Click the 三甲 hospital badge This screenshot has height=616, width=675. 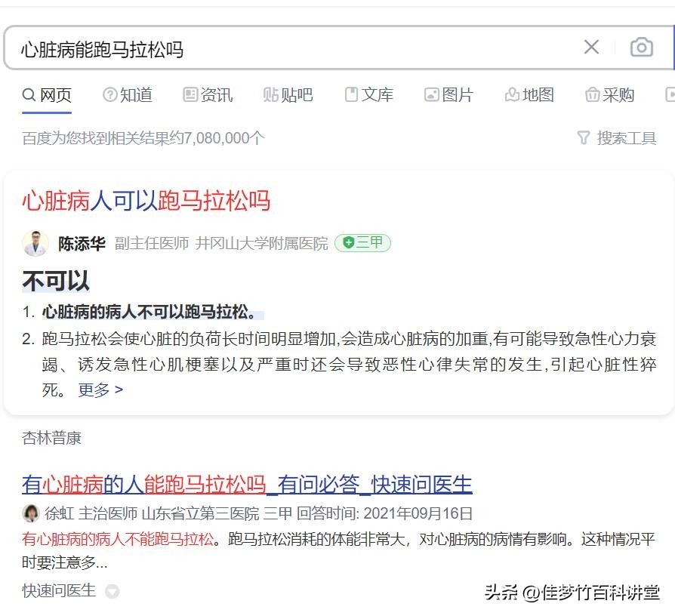point(362,243)
